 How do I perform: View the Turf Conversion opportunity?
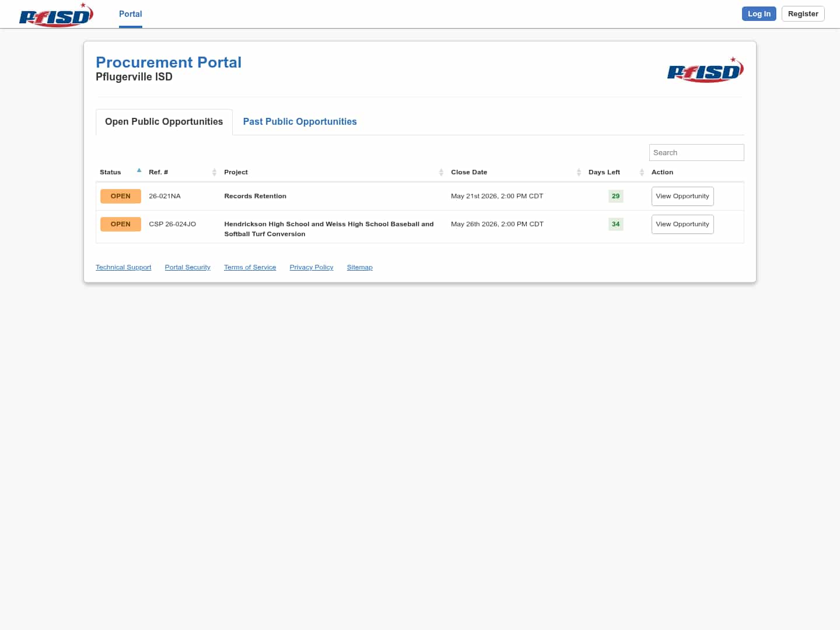[682, 224]
